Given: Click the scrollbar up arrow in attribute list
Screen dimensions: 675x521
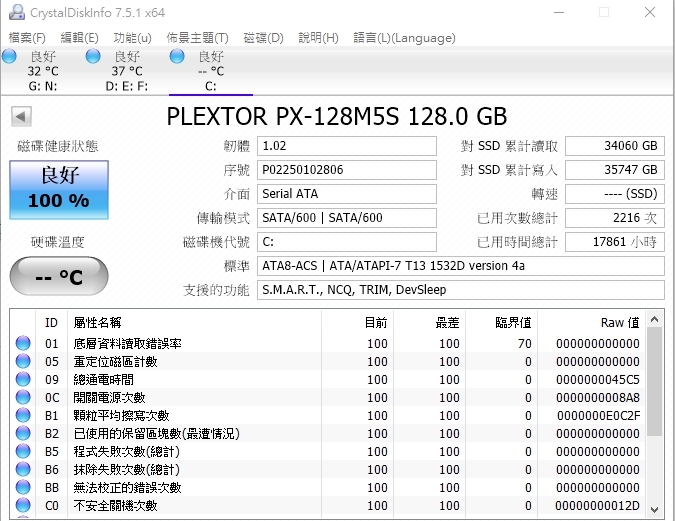Looking at the screenshot, I should click(654, 319).
